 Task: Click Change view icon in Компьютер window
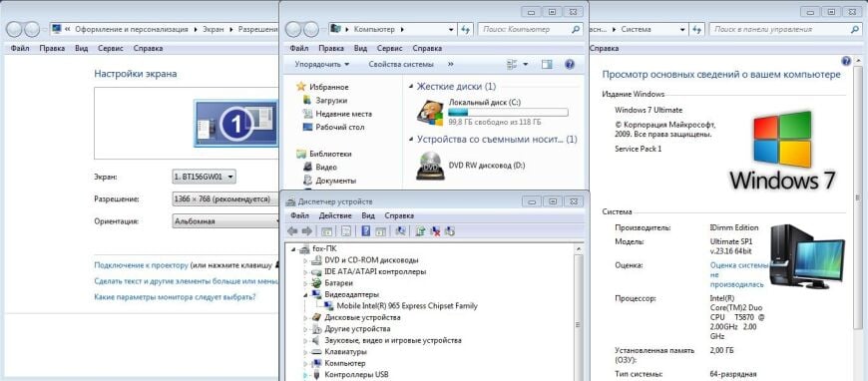click(x=512, y=65)
